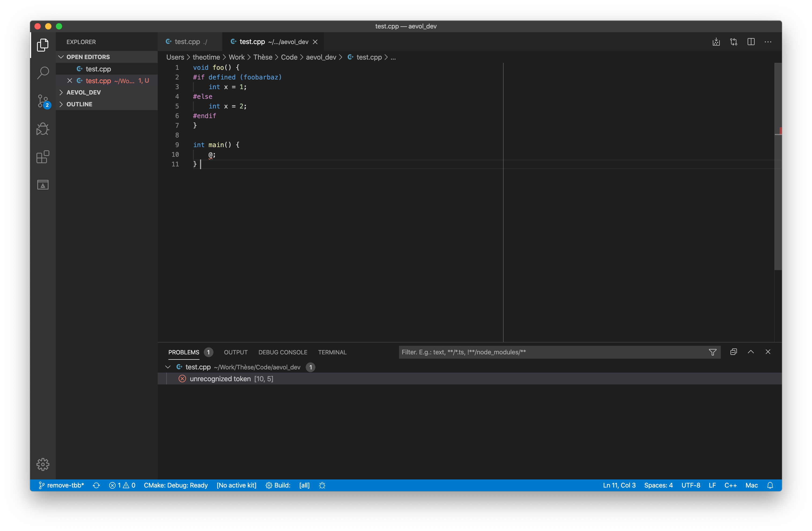Close the bottom Problems panel
The image size is (812, 531).
pos(768,352)
